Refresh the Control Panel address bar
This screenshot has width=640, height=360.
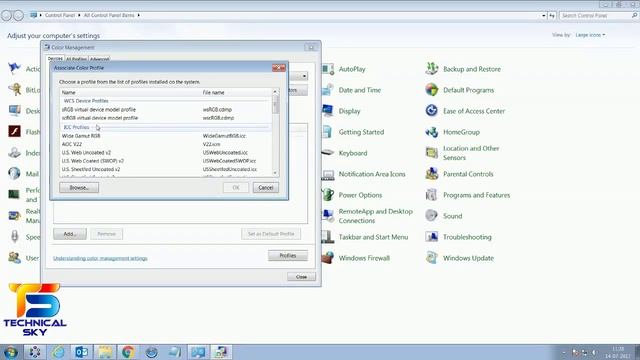552,16
